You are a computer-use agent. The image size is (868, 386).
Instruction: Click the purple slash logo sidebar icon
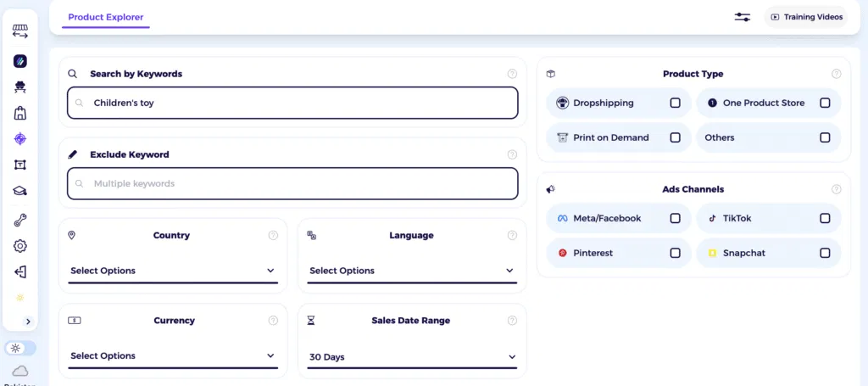20,61
